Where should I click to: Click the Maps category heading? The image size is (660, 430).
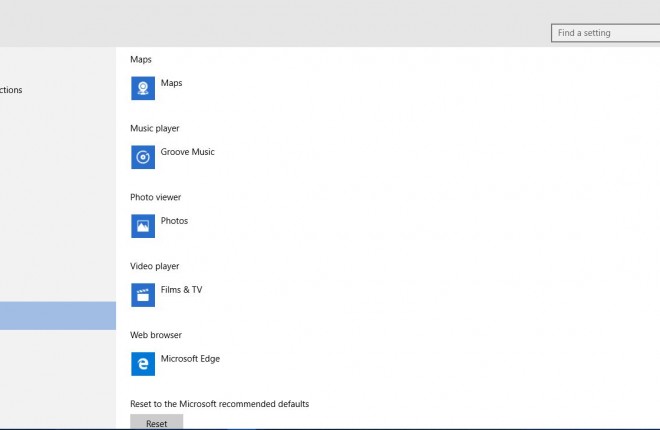tap(141, 59)
